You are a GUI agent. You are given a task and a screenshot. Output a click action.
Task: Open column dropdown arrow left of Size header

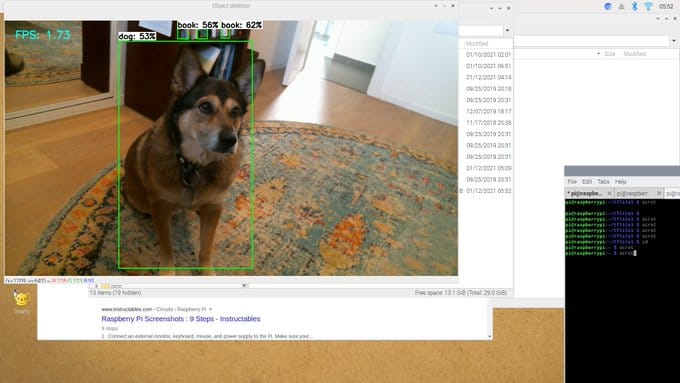[x=598, y=54]
